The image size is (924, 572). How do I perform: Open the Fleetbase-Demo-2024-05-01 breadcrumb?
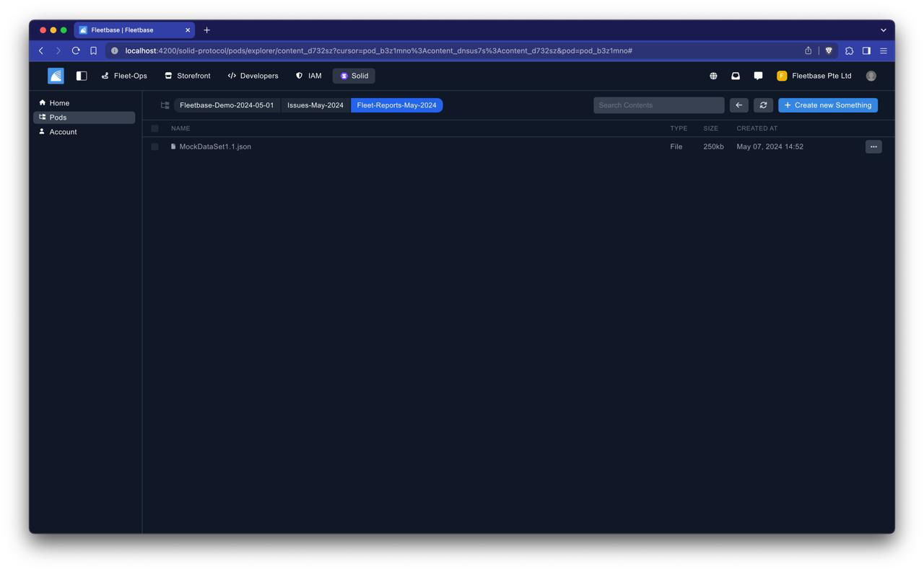tap(227, 105)
